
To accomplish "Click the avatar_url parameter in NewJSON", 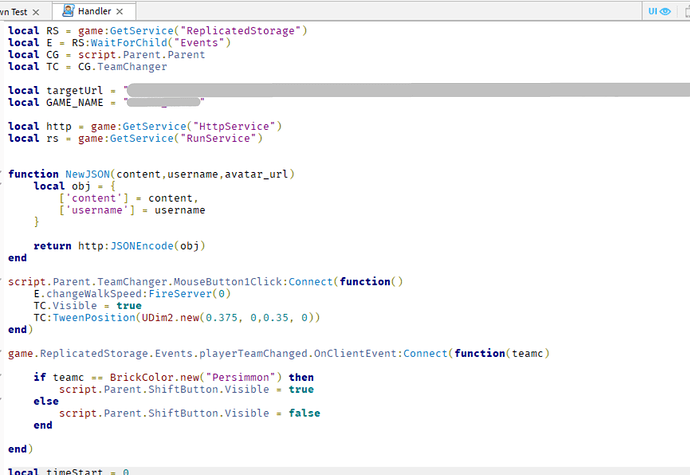I will (256, 174).
